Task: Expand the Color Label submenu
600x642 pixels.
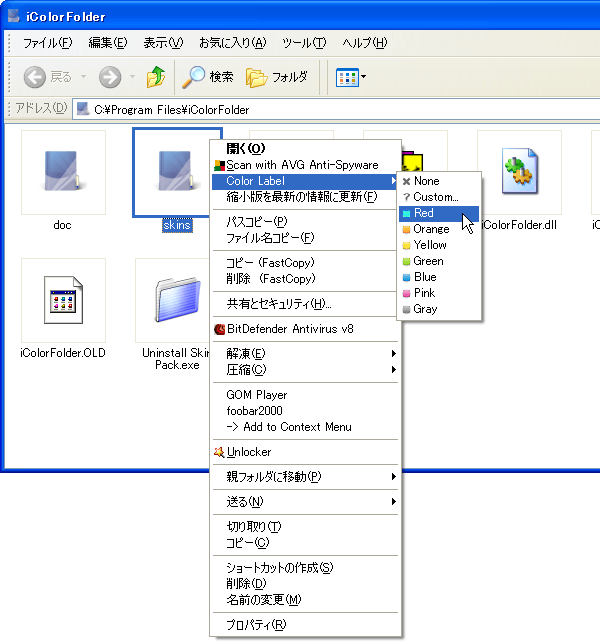Action: tap(306, 181)
